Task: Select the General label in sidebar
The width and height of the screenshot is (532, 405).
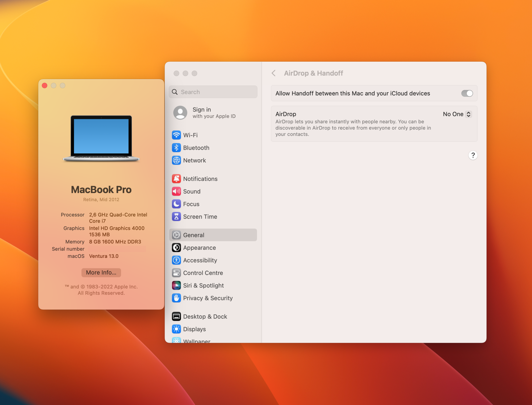Action: [194, 235]
